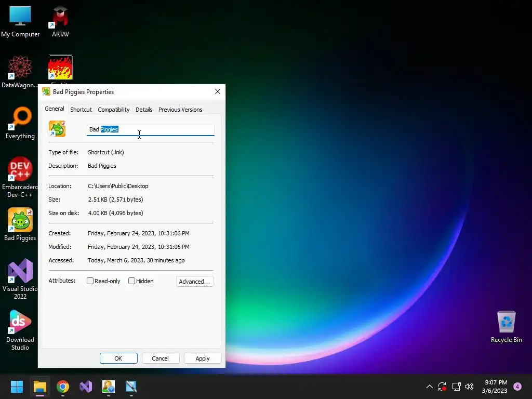Click inside the file name text field
This screenshot has width=532, height=399.
[150, 129]
